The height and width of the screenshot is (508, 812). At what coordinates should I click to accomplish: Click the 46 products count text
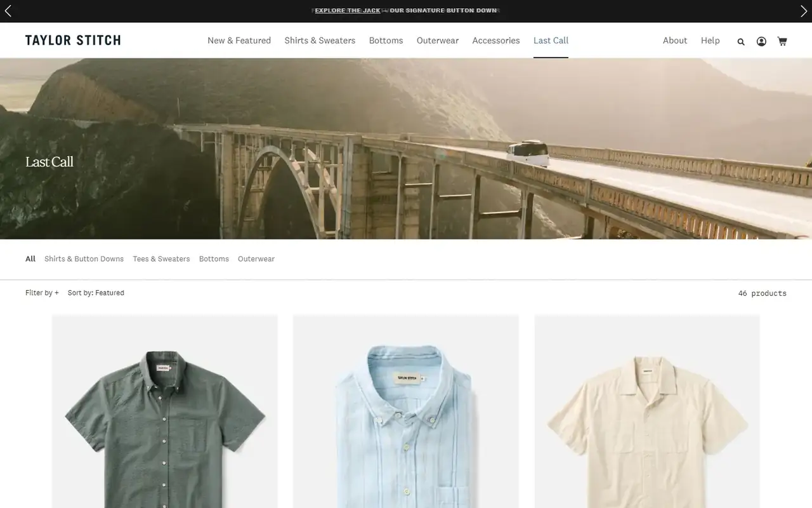coord(763,293)
